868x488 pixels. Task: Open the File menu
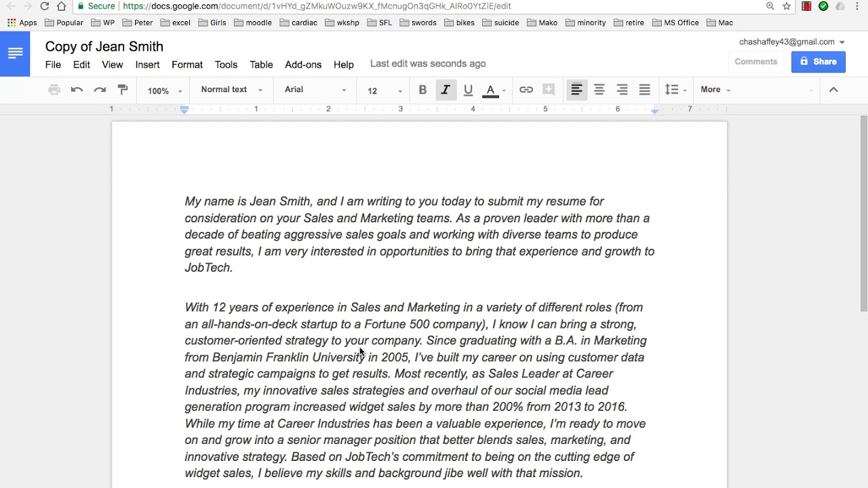coord(53,64)
